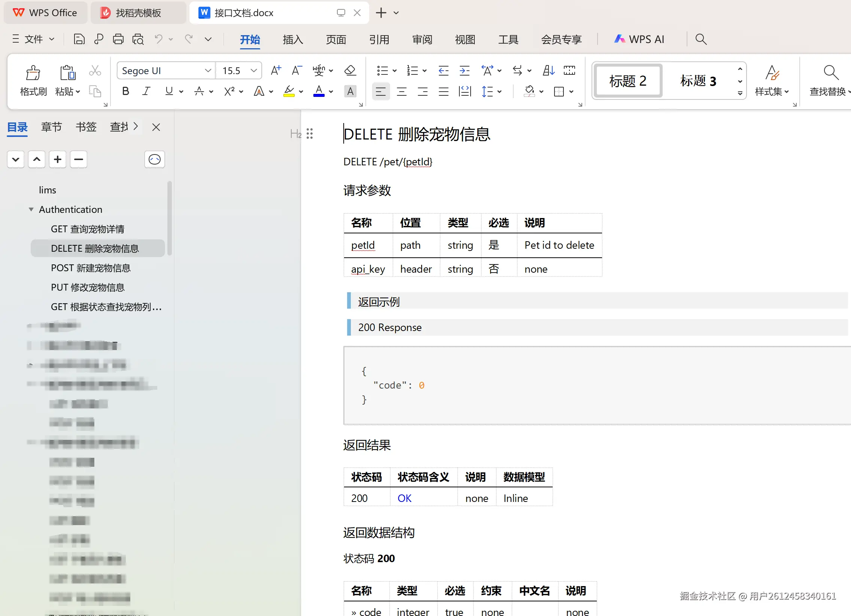
Task: Open the 章节 (Chapters) navigation tab
Action: 51,127
